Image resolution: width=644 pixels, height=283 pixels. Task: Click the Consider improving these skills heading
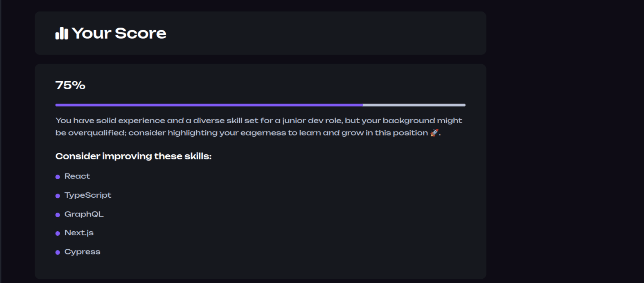click(133, 156)
